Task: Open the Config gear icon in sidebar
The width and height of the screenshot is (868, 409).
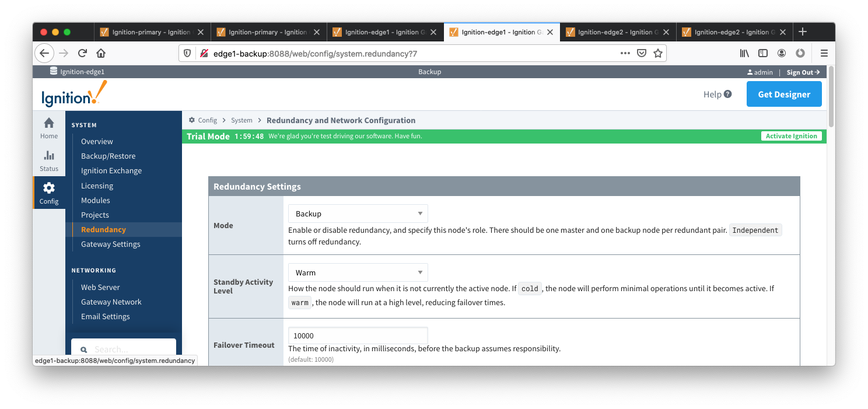Action: point(49,188)
